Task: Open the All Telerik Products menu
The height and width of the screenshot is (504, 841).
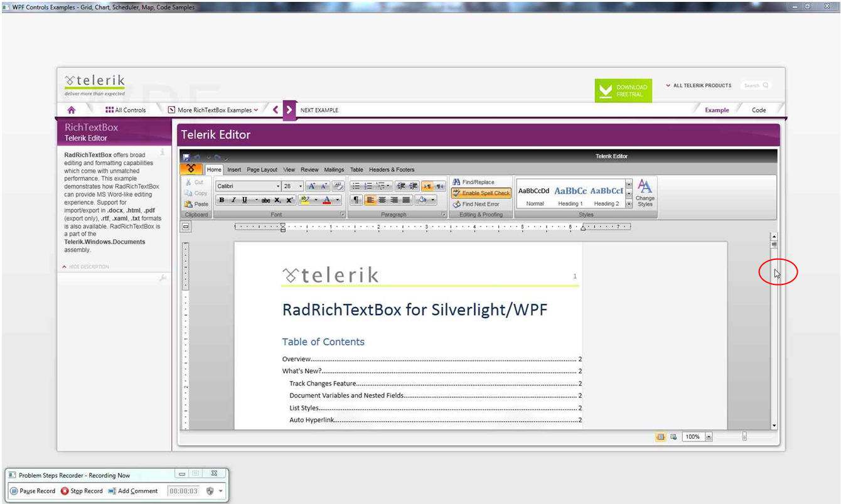Action: [x=699, y=85]
